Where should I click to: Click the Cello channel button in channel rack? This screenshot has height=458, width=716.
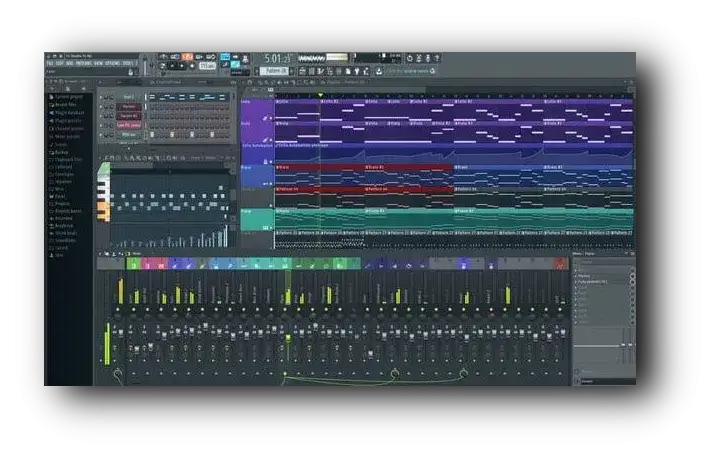[128, 97]
